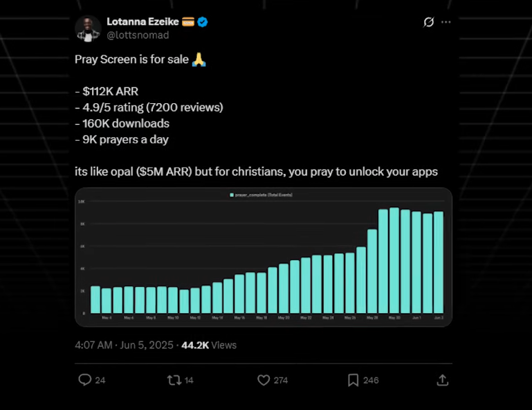Click the 24 replies count

click(100, 380)
